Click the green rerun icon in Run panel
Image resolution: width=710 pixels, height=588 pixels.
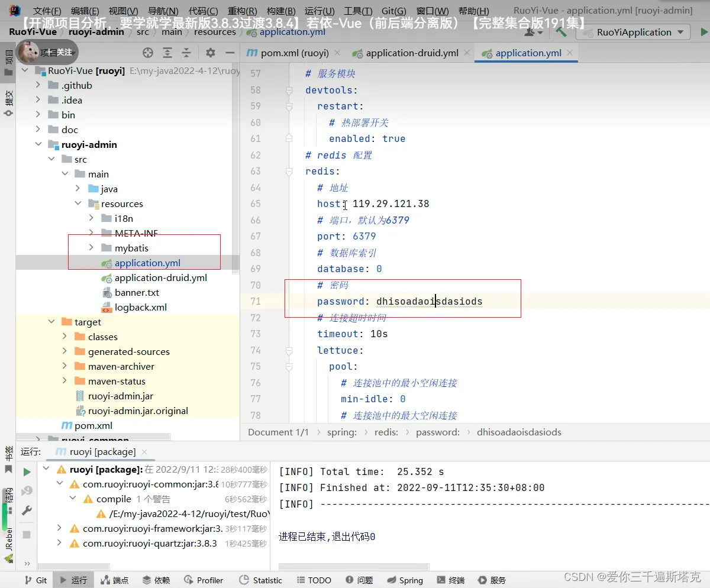27,472
